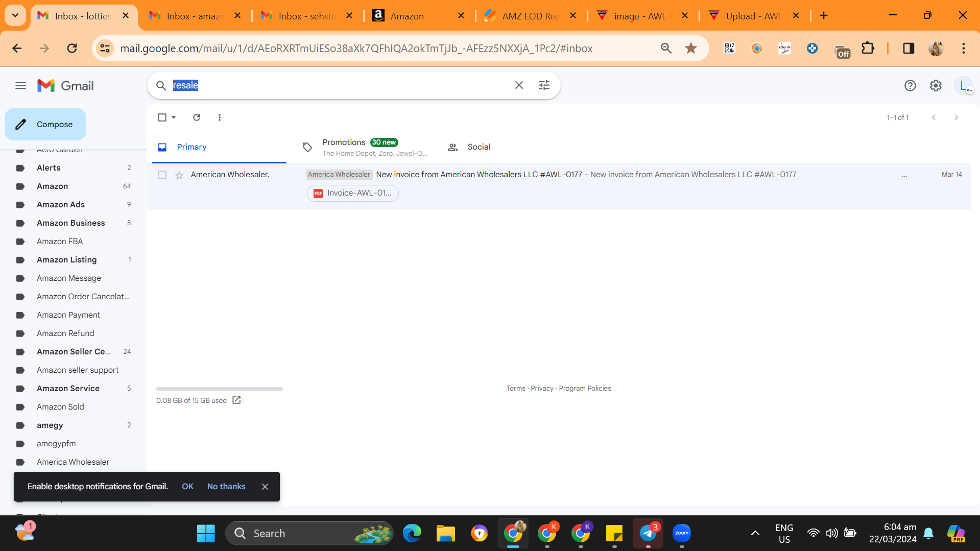The height and width of the screenshot is (551, 980).
Task: Click the browser address bar URL
Action: click(356, 48)
